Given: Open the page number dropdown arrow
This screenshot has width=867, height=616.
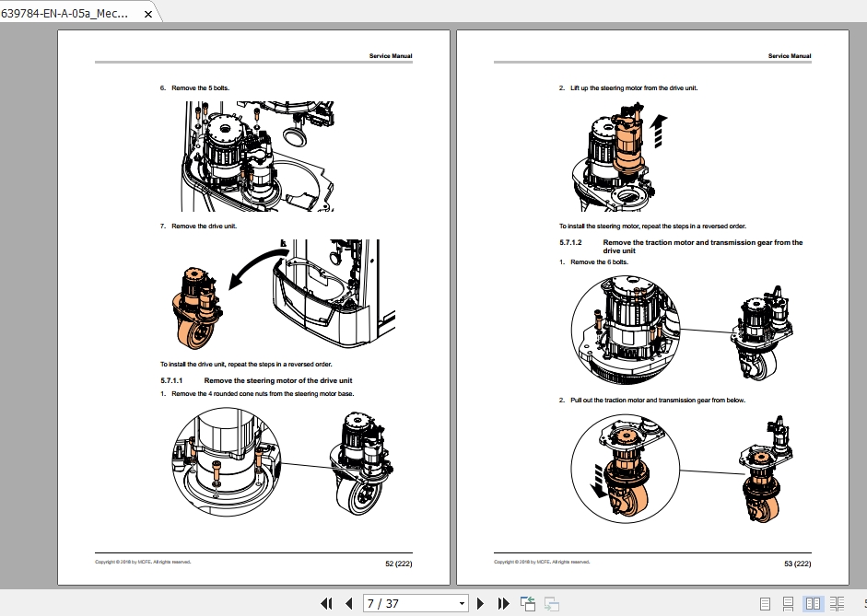Looking at the screenshot, I should pos(461,603).
